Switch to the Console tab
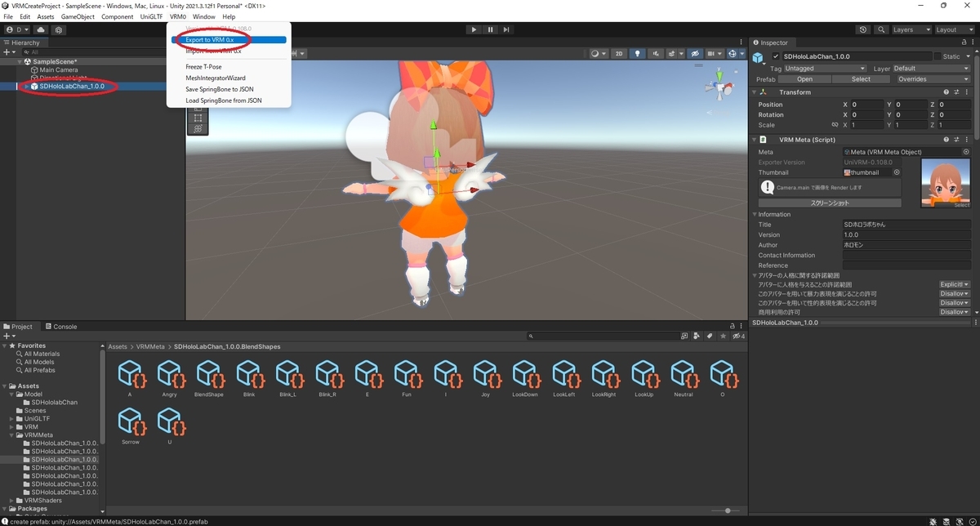 [60, 327]
